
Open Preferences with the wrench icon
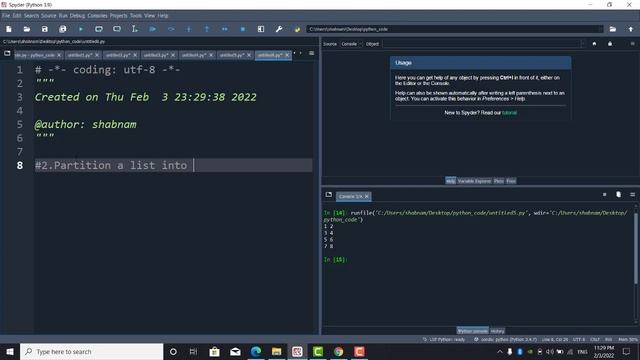279,29
